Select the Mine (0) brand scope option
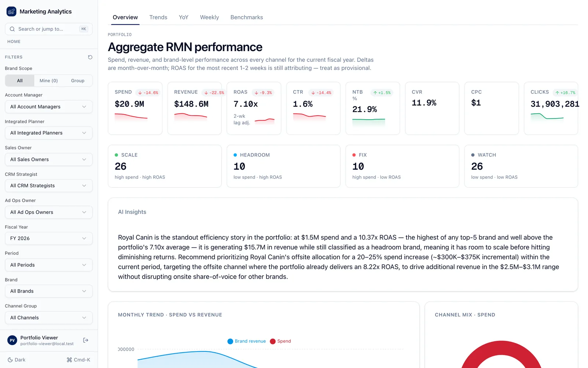 point(49,81)
